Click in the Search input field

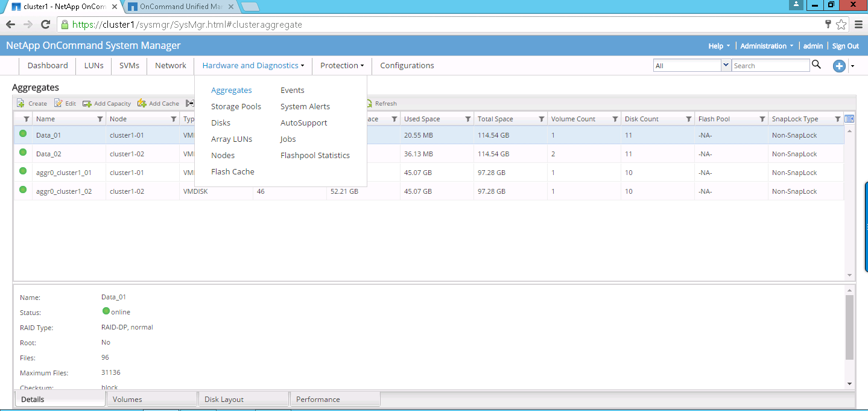click(770, 65)
